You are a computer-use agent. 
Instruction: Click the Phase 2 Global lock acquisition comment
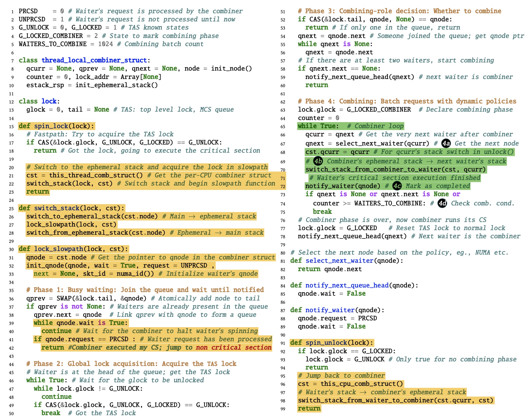pyautogui.click(x=131, y=364)
